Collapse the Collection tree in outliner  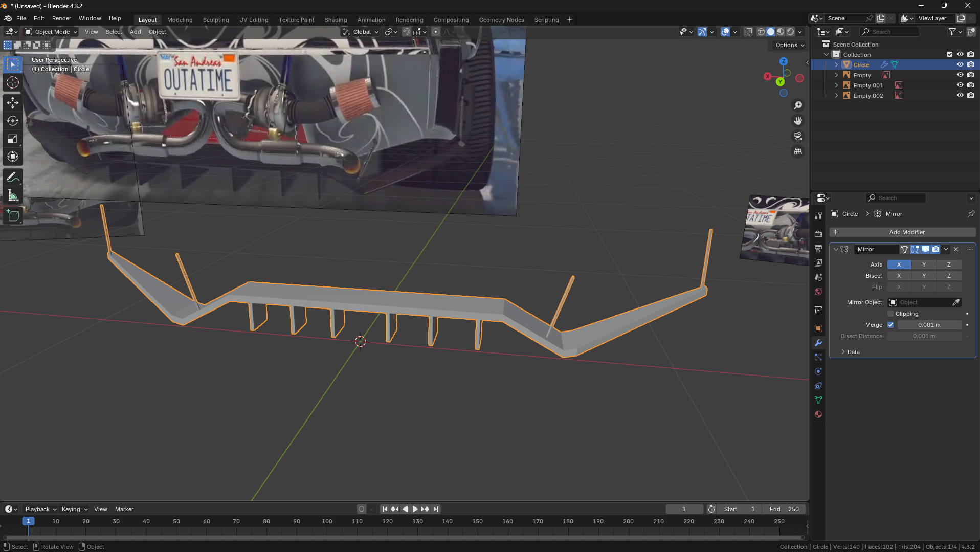pyautogui.click(x=826, y=55)
